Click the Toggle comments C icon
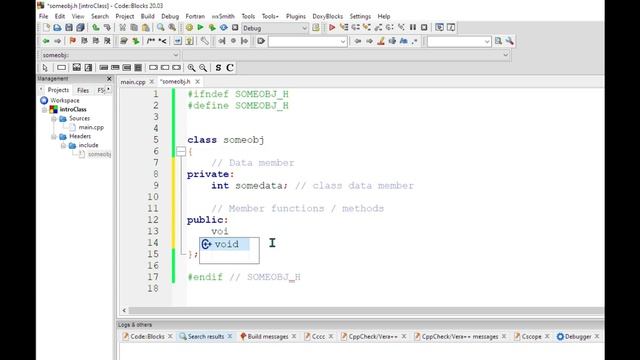 pyautogui.click(x=230, y=67)
